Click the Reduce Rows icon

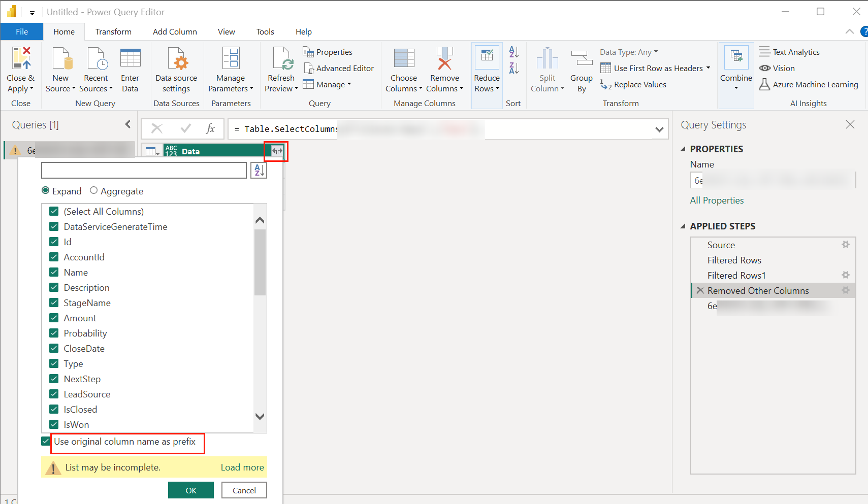[x=487, y=57]
